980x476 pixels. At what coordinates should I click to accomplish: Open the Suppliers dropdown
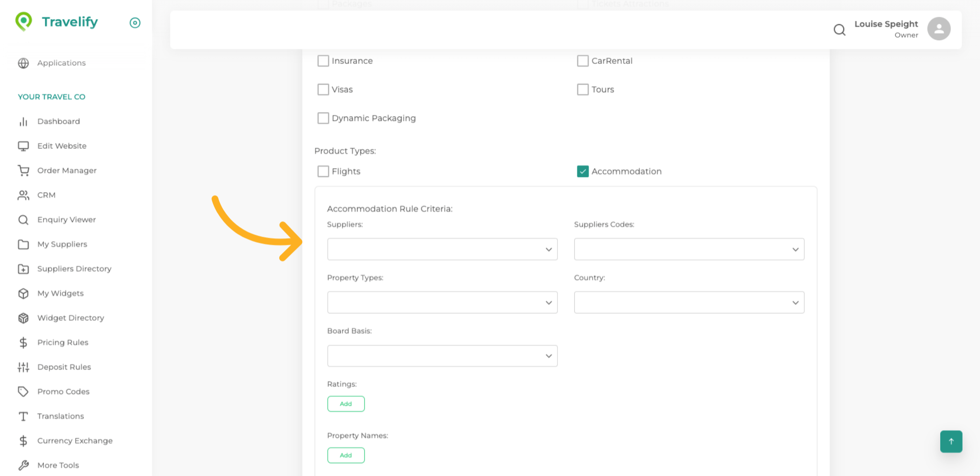tap(442, 249)
